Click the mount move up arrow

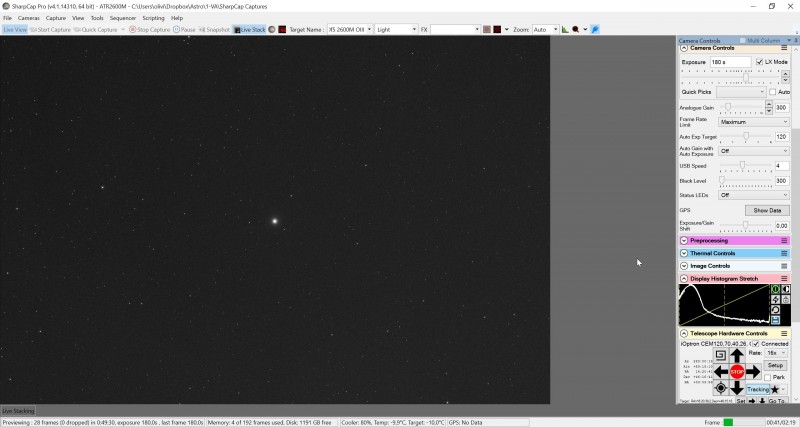[737, 356]
